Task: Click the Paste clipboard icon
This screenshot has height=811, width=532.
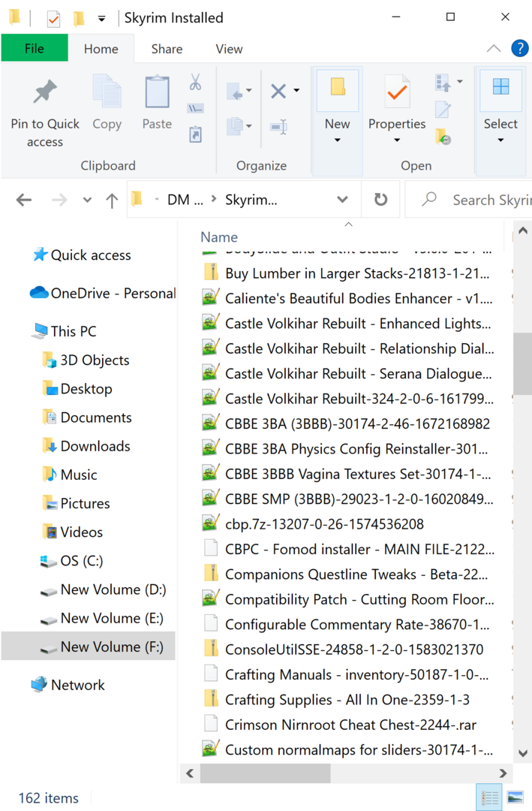Action: [157, 92]
